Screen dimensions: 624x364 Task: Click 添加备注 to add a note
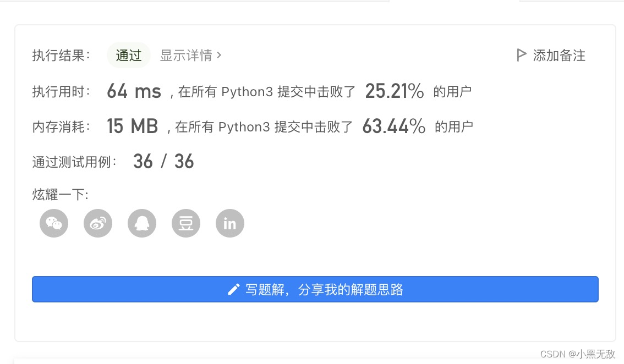[559, 56]
